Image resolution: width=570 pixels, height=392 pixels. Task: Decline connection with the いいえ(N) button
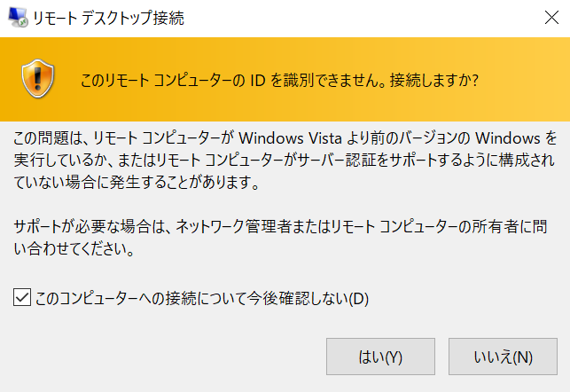pyautogui.click(x=503, y=357)
